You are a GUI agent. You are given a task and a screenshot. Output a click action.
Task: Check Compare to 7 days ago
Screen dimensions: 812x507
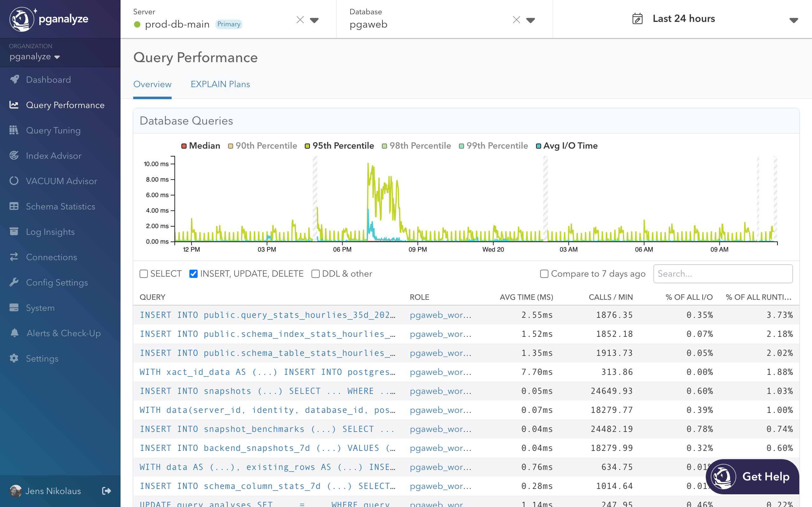[544, 274]
